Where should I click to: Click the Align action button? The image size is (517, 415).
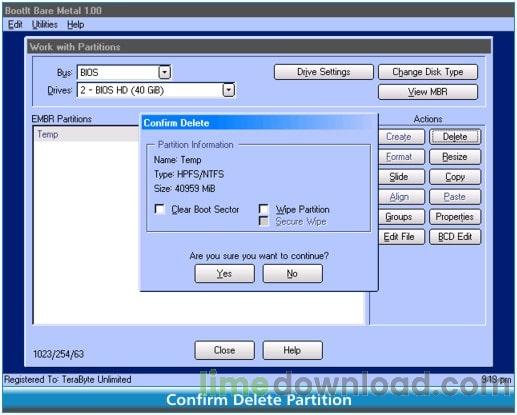coord(401,197)
